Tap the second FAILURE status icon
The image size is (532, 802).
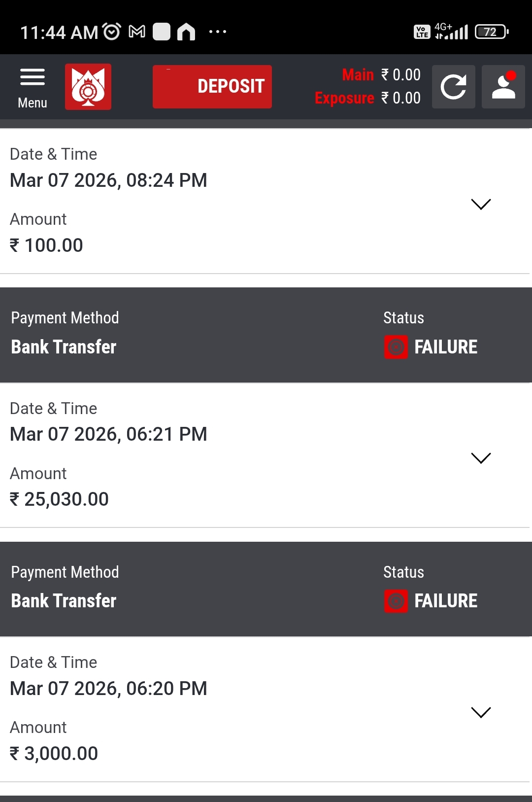[396, 601]
